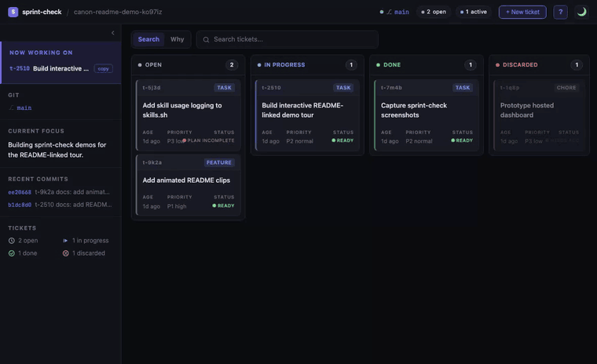Click the clock icon beside 2 open
Viewport: 597px width, 364px height.
click(12, 241)
